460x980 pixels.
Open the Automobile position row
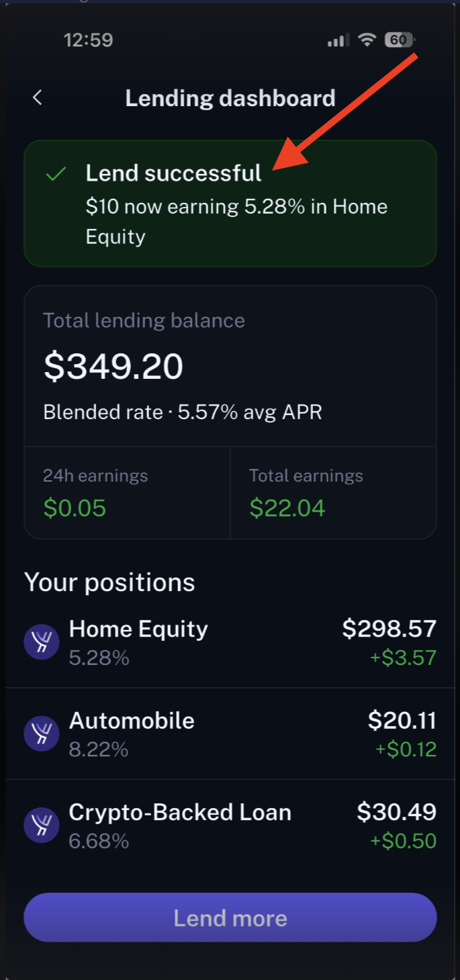pyautogui.click(x=230, y=733)
